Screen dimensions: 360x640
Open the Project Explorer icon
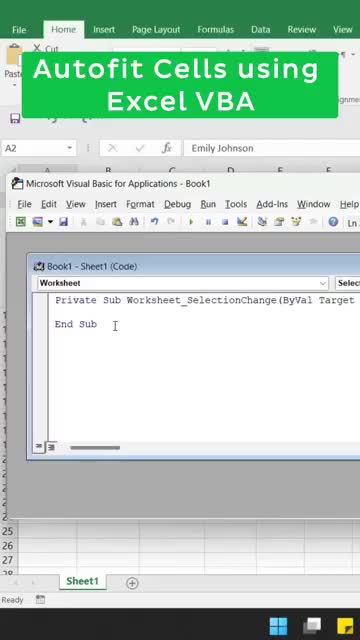[262, 222]
